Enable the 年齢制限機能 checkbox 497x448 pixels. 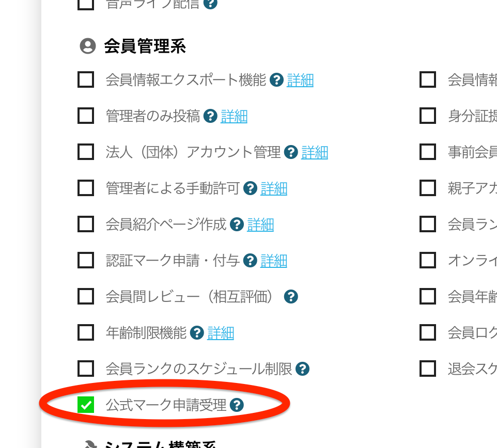coord(86,332)
